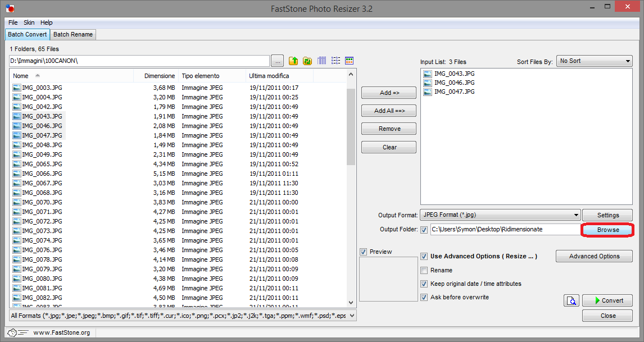Click the Add All ==> button
Image resolution: width=644 pixels, height=342 pixels.
(x=389, y=111)
